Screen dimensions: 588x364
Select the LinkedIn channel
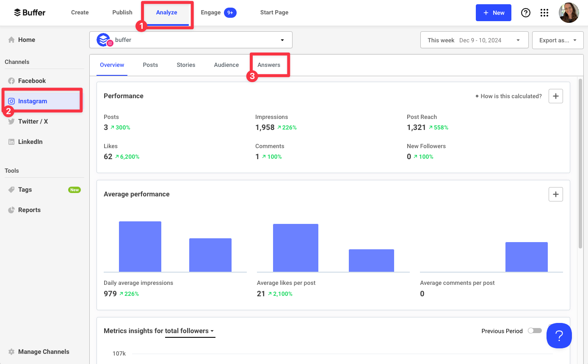[x=30, y=141]
